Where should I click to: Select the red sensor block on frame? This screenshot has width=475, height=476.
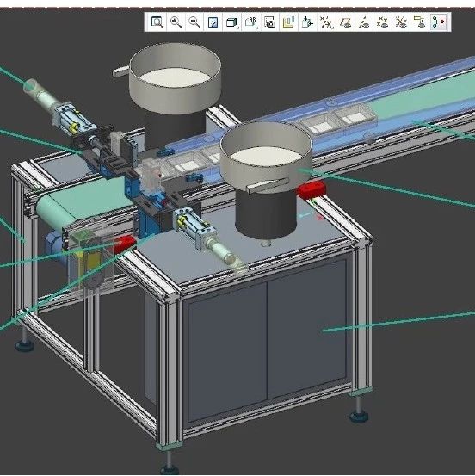pyautogui.click(x=312, y=189)
